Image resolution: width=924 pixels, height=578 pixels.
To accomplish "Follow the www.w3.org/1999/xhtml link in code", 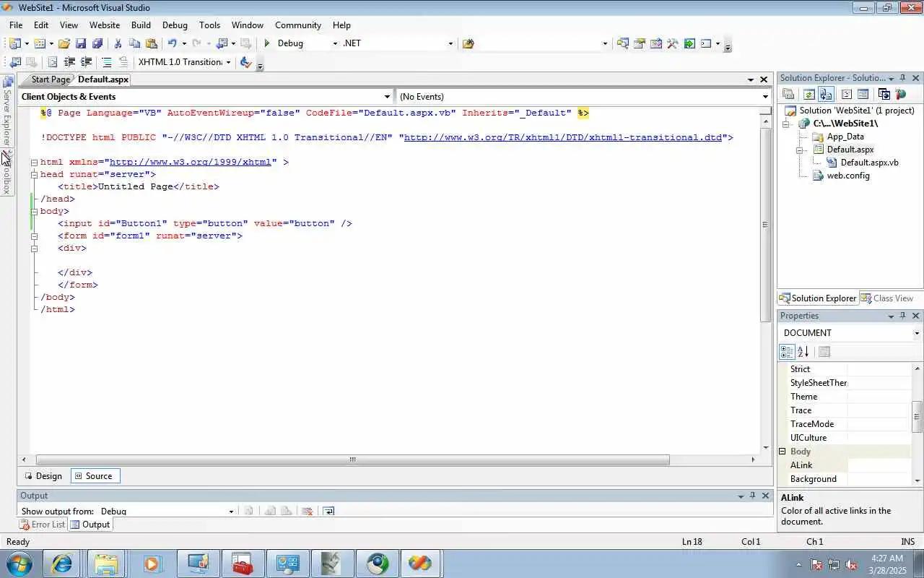I will click(x=191, y=162).
